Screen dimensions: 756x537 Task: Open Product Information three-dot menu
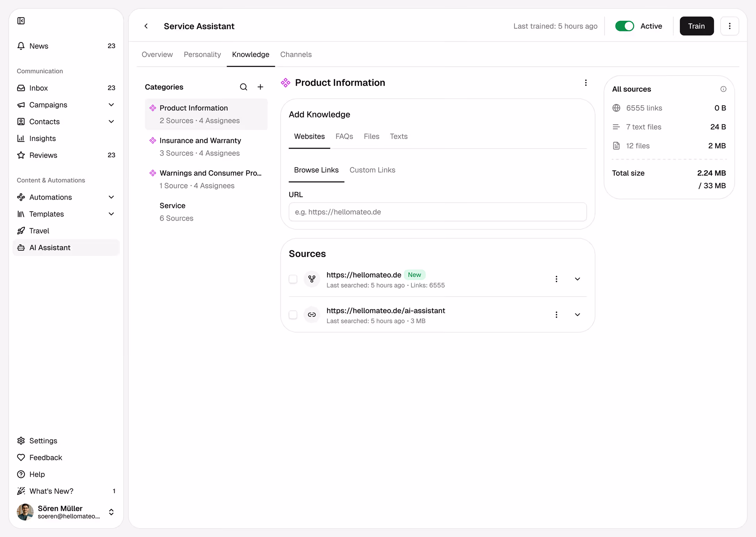tap(585, 83)
